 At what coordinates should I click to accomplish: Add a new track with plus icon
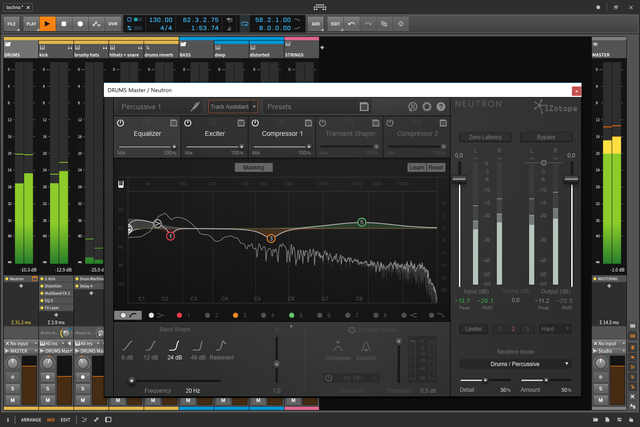point(322,47)
